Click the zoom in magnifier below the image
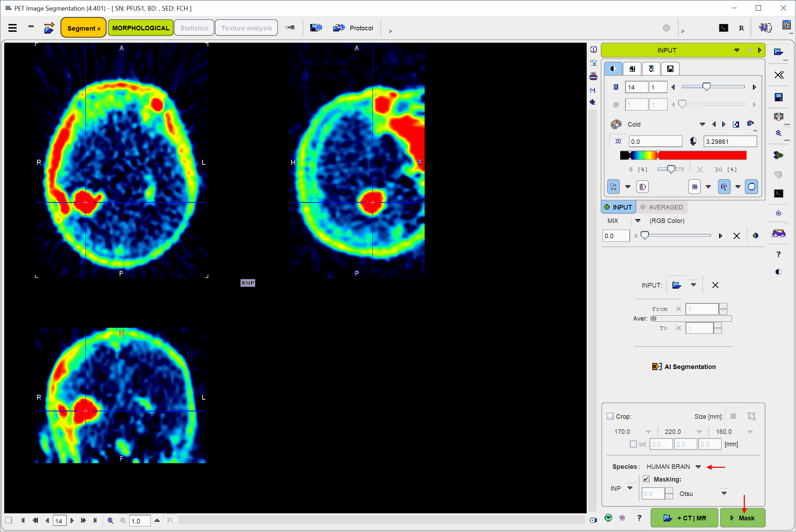796x532 pixels. coord(110,520)
